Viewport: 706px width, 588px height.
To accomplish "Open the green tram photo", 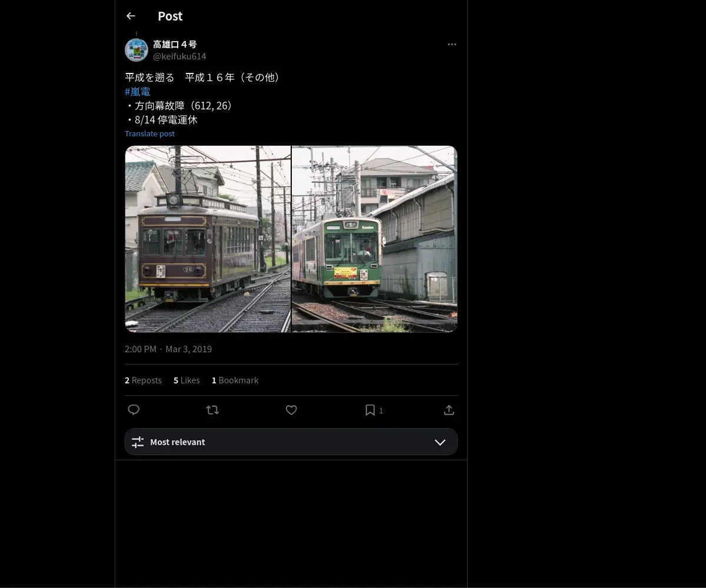I will point(375,239).
